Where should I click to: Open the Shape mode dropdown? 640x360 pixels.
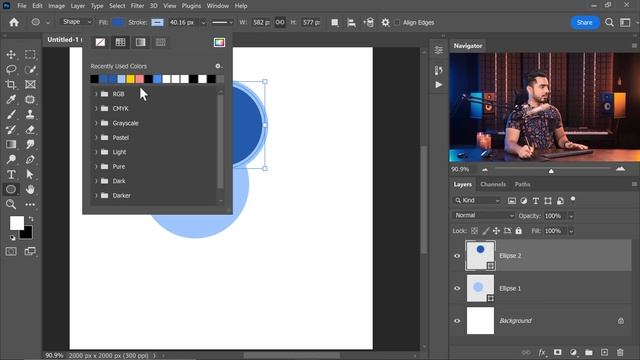[77, 22]
